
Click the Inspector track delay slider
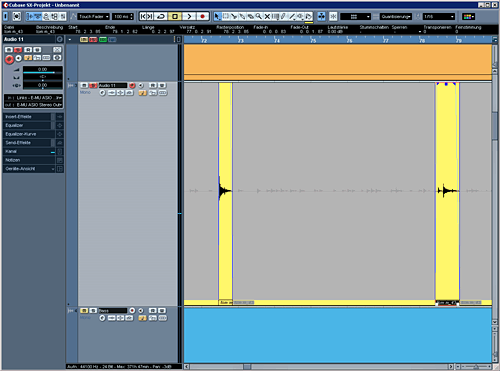(42, 85)
